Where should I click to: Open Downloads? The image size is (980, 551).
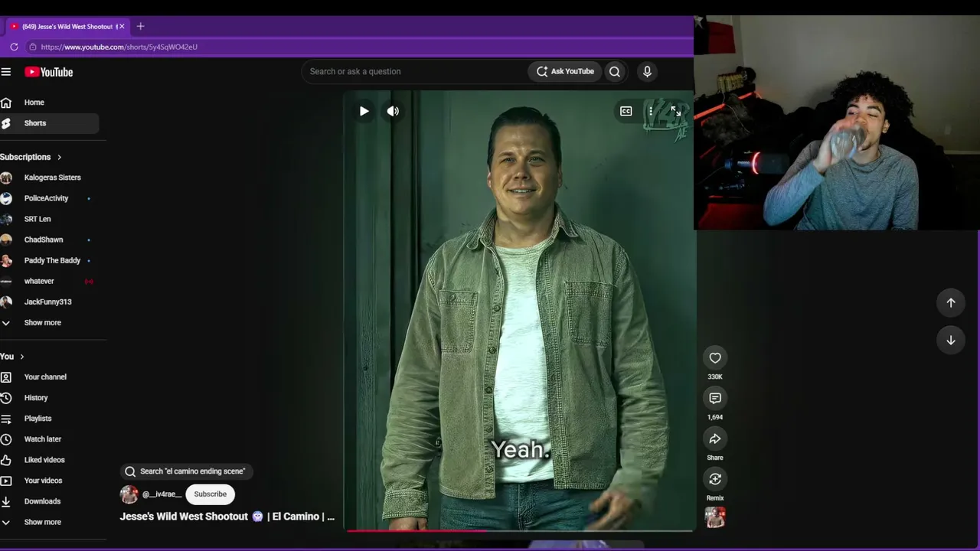50,501
